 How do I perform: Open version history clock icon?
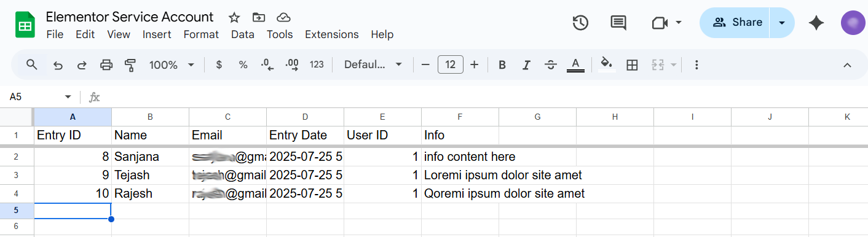tap(580, 23)
